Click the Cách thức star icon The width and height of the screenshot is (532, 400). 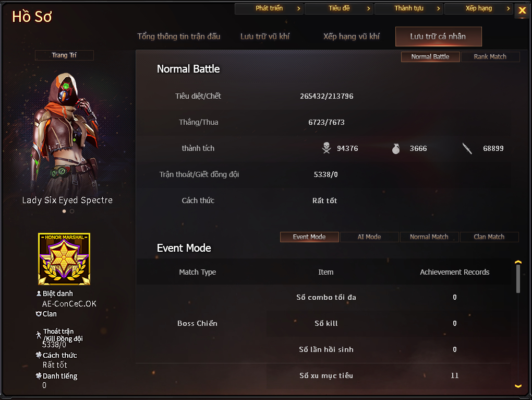click(x=39, y=355)
